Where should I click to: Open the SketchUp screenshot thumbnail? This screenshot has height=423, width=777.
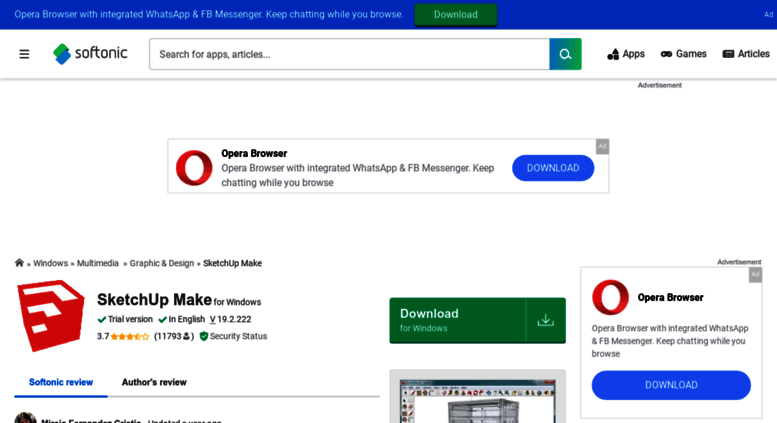(x=477, y=401)
